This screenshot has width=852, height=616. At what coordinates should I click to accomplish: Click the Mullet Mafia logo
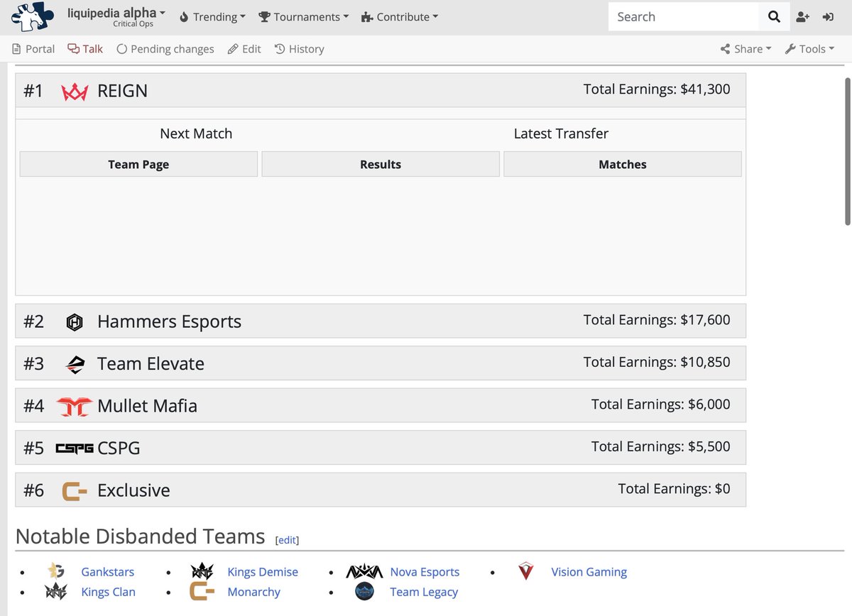tap(75, 407)
